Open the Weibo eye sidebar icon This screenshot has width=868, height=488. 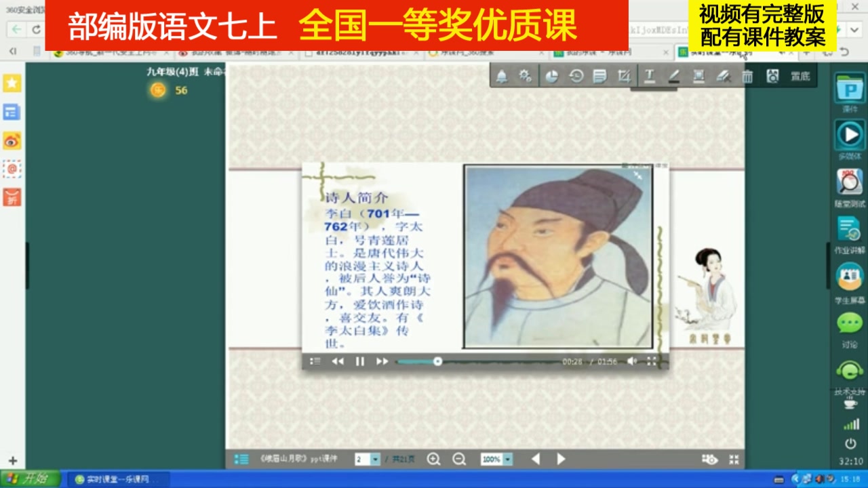[x=12, y=140]
